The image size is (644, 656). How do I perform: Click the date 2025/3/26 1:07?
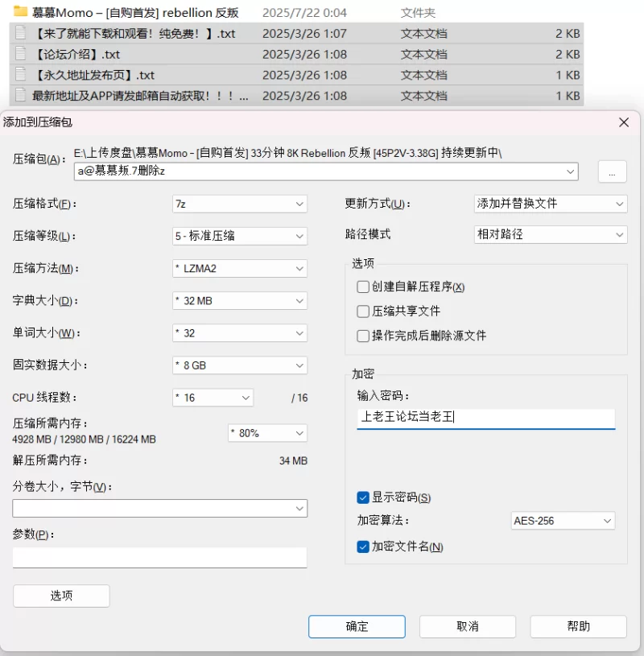(304, 34)
